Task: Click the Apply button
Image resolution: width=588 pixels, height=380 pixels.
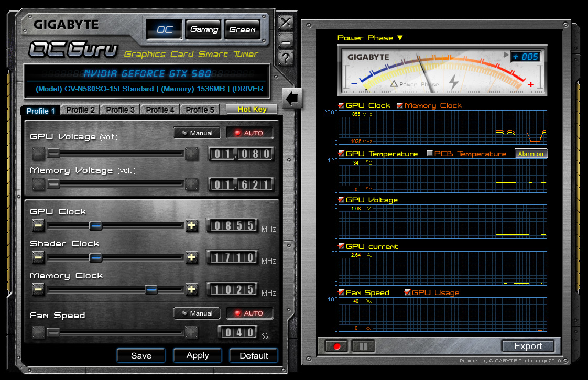Action: click(197, 355)
